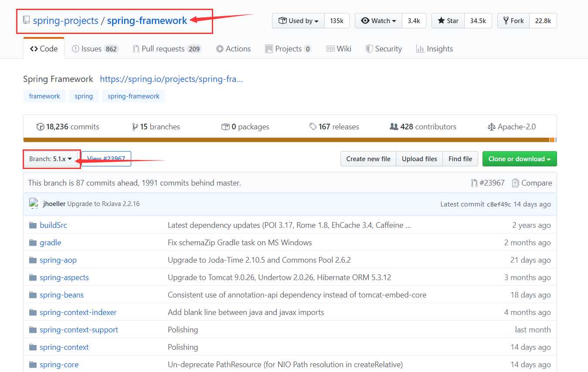Open the Projects tab
Image resolution: width=588 pixels, height=372 pixels.
click(288, 49)
